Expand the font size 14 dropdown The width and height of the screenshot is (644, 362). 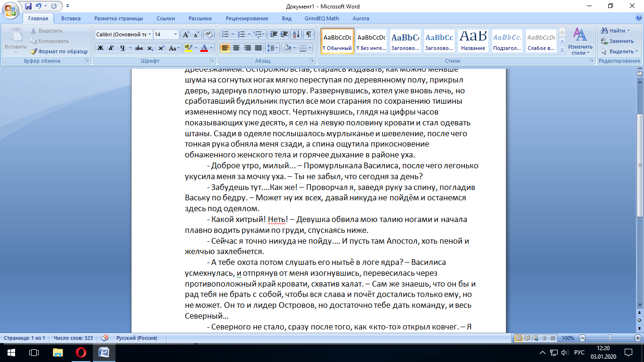(175, 34)
